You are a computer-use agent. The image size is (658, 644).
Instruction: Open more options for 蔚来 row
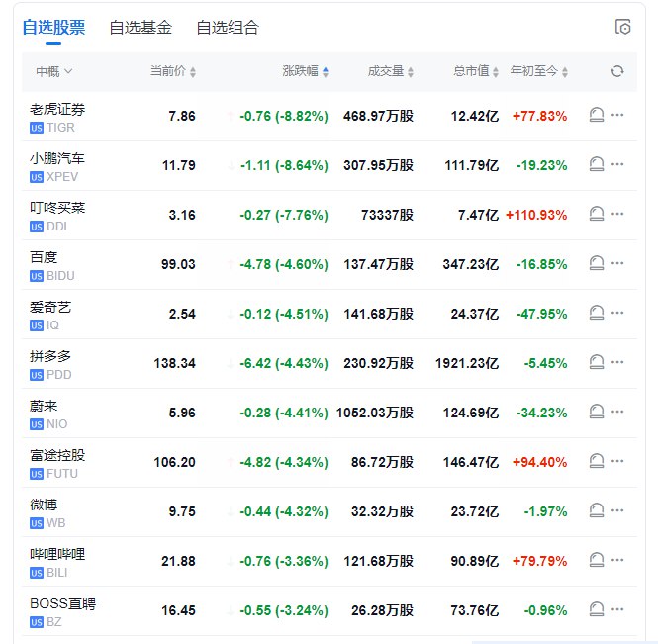pyautogui.click(x=617, y=412)
